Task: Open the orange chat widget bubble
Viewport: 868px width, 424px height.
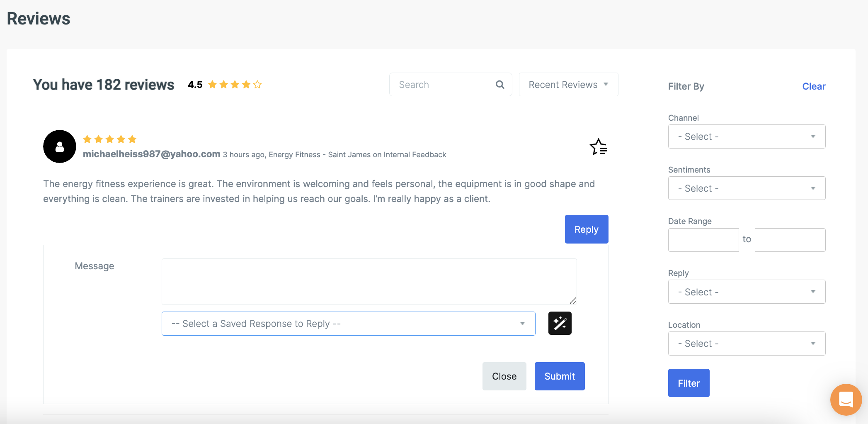Action: click(x=846, y=400)
